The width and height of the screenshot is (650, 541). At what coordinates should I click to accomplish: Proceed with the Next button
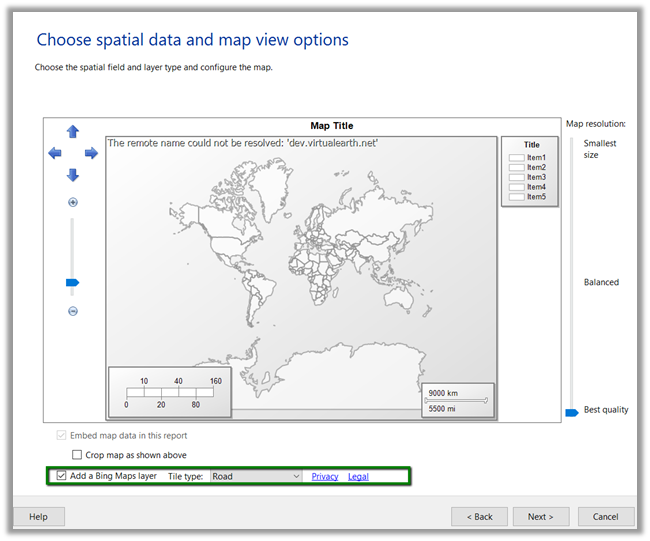pos(541,517)
